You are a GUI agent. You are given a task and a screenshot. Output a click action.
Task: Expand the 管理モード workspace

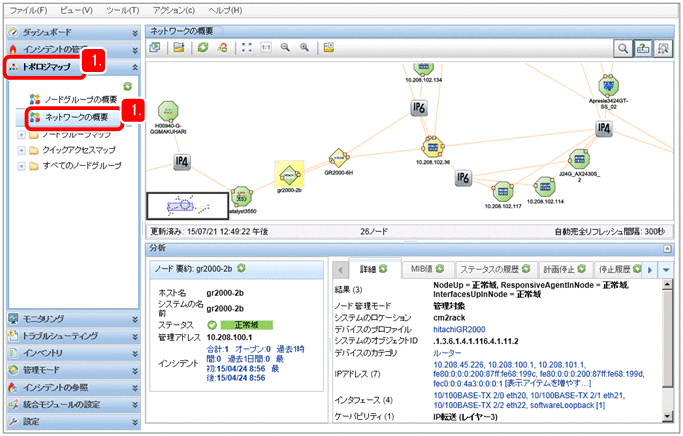pos(74,370)
